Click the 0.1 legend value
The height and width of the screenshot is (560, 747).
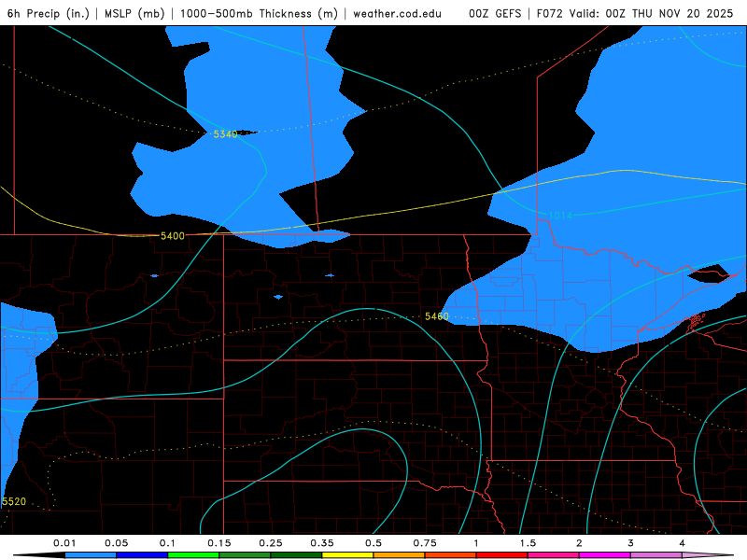click(x=167, y=543)
